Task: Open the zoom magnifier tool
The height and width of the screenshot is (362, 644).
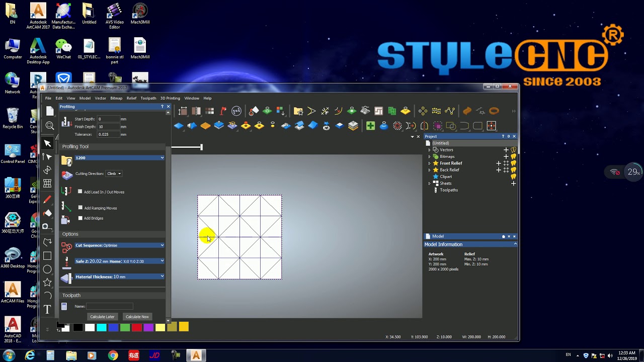Action: [50, 126]
